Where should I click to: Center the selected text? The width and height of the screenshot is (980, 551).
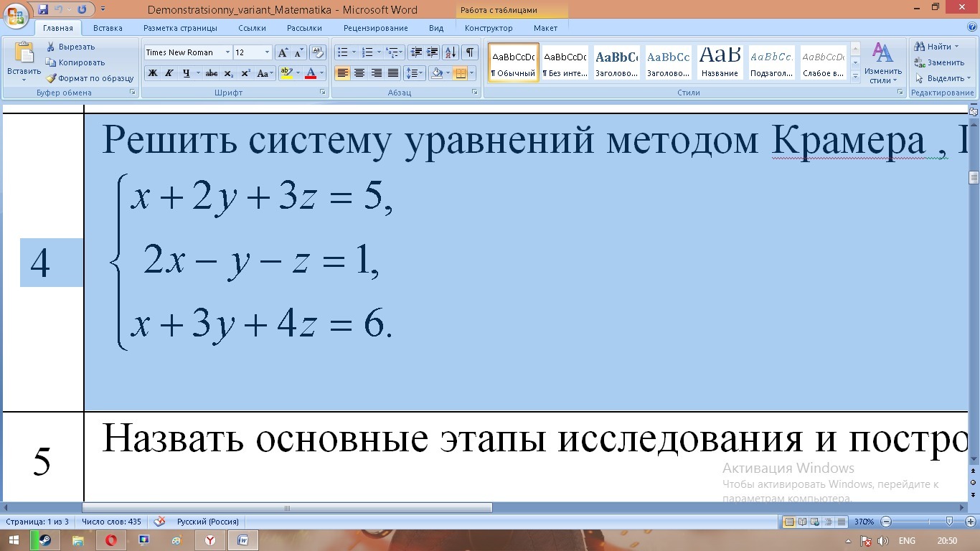[x=359, y=72]
